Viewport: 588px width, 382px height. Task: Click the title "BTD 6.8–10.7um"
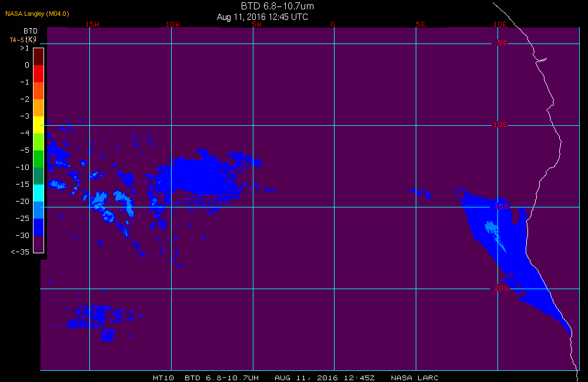tap(277, 6)
